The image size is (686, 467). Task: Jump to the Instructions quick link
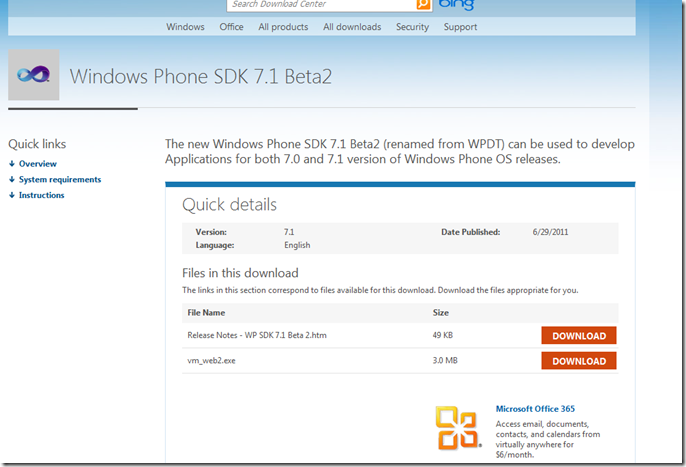click(x=42, y=195)
